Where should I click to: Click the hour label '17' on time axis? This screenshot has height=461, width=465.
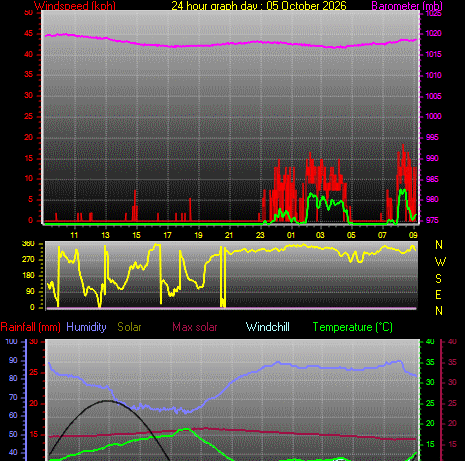[167, 235]
